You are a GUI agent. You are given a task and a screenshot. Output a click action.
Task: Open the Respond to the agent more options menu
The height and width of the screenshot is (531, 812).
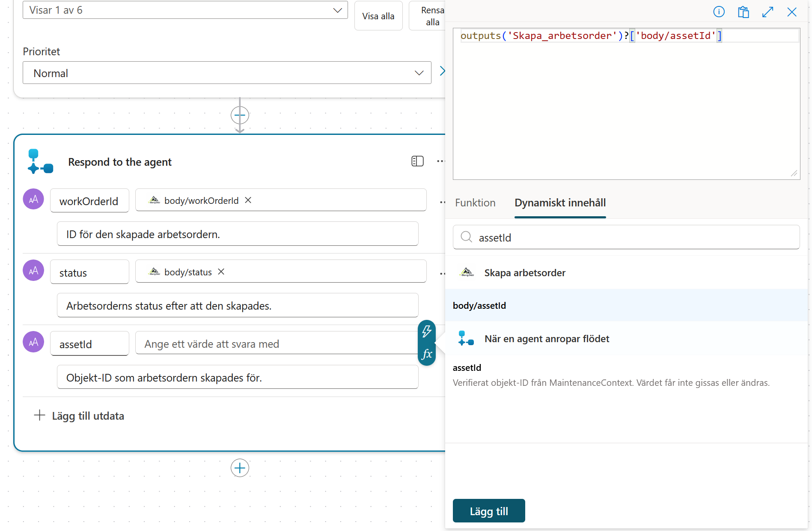(x=441, y=161)
